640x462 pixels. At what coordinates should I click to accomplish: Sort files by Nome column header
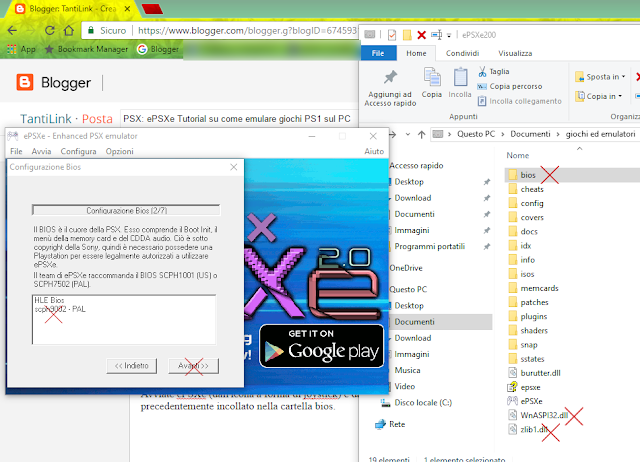[518, 155]
